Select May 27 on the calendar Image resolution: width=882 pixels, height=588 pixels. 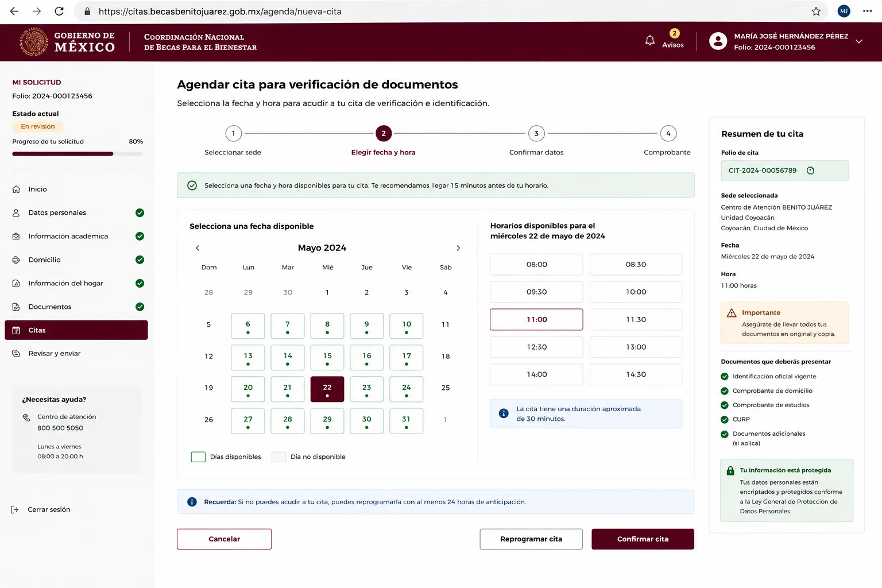pos(248,421)
